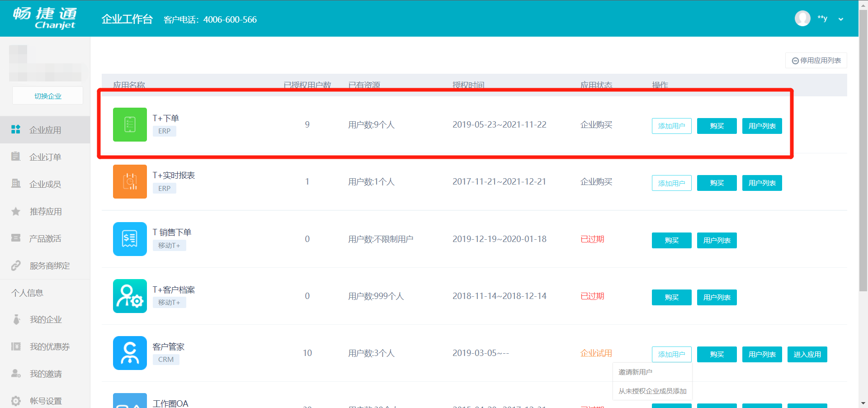Open 推荐应用 menu item
Viewport: 868px width, 408px height.
click(45, 211)
